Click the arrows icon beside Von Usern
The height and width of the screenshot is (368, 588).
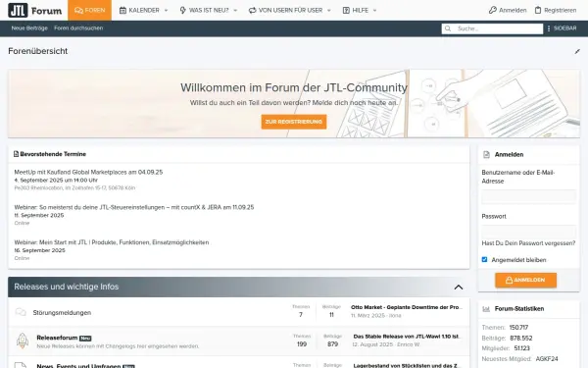(253, 11)
